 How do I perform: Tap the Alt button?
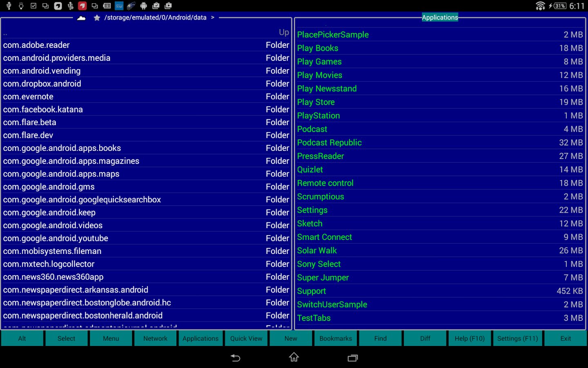(22, 339)
